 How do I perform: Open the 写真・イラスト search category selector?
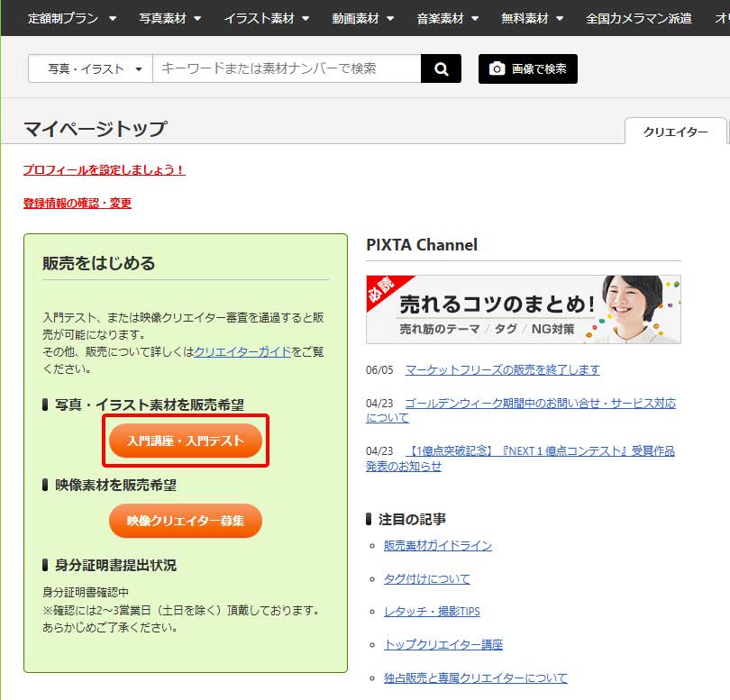click(90, 68)
